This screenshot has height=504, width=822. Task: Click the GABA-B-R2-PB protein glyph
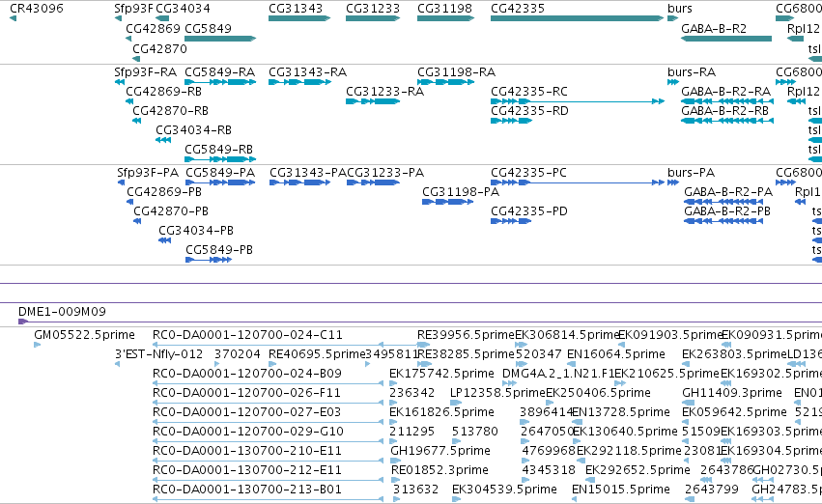click(723, 221)
